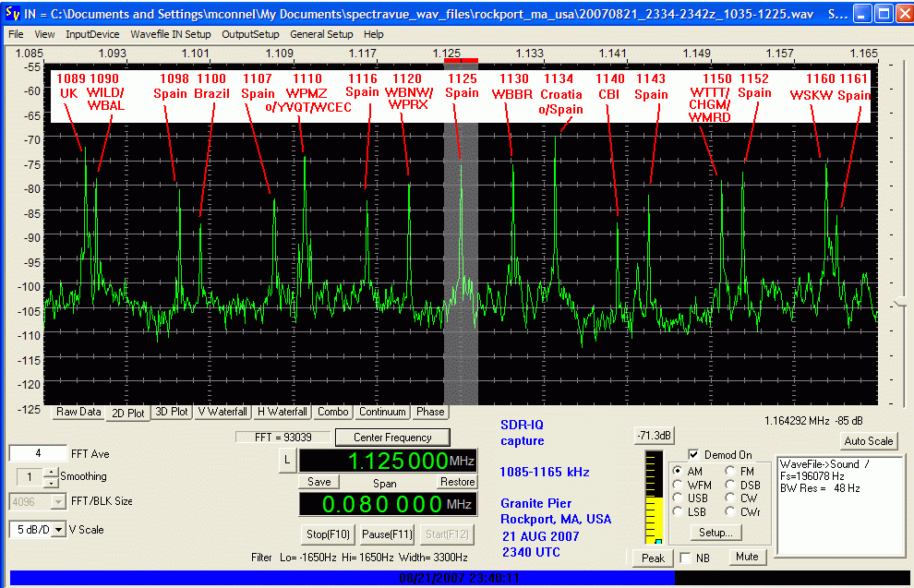Open the General Setup menu
Image resolution: width=914 pixels, height=588 pixels.
[x=321, y=34]
